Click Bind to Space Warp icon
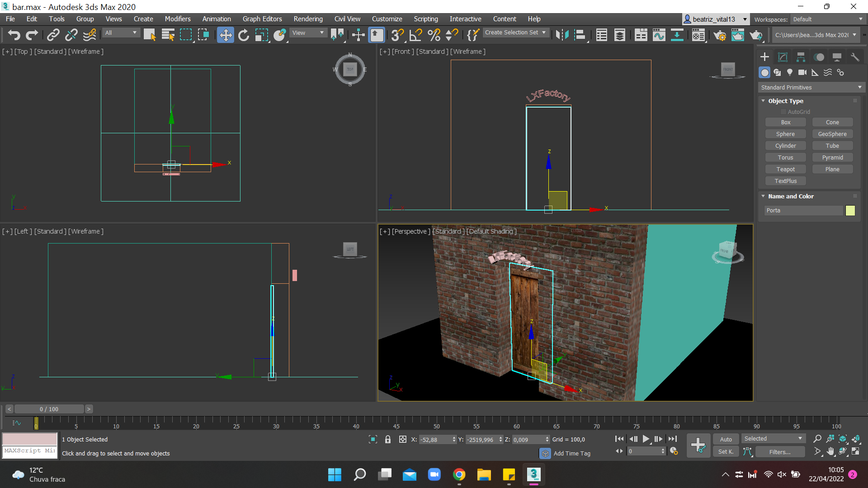 tap(90, 35)
